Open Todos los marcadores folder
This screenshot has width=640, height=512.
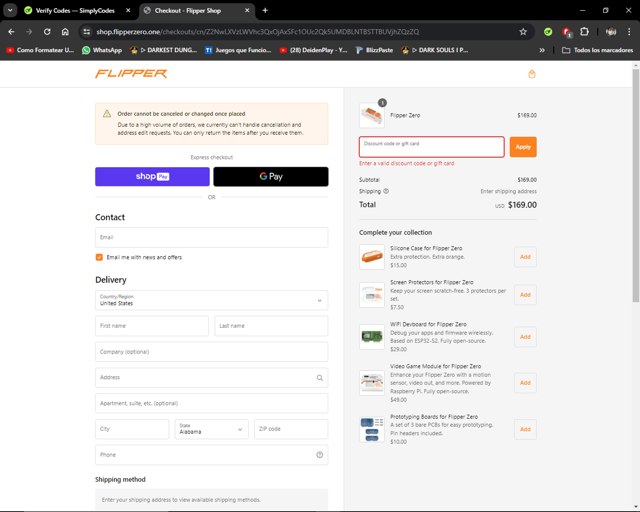[598, 50]
